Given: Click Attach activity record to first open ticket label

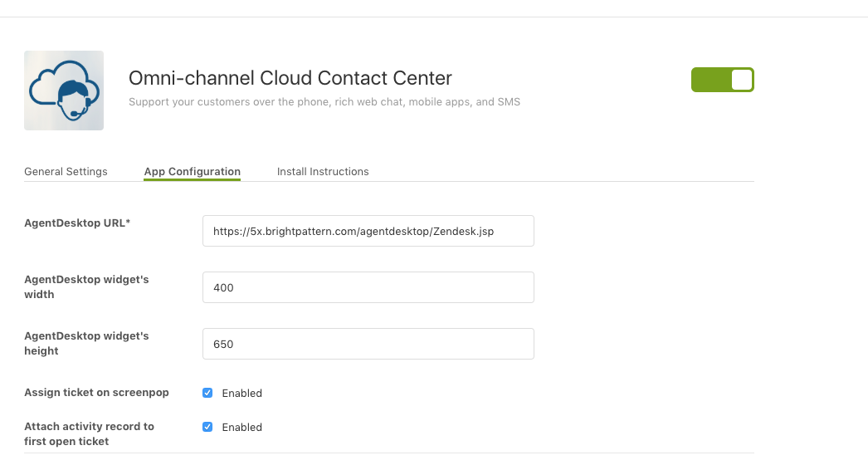Looking at the screenshot, I should (89, 434).
